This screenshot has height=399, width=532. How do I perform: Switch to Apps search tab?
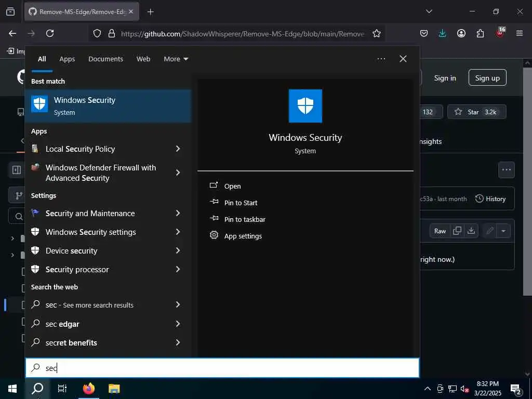(67, 59)
